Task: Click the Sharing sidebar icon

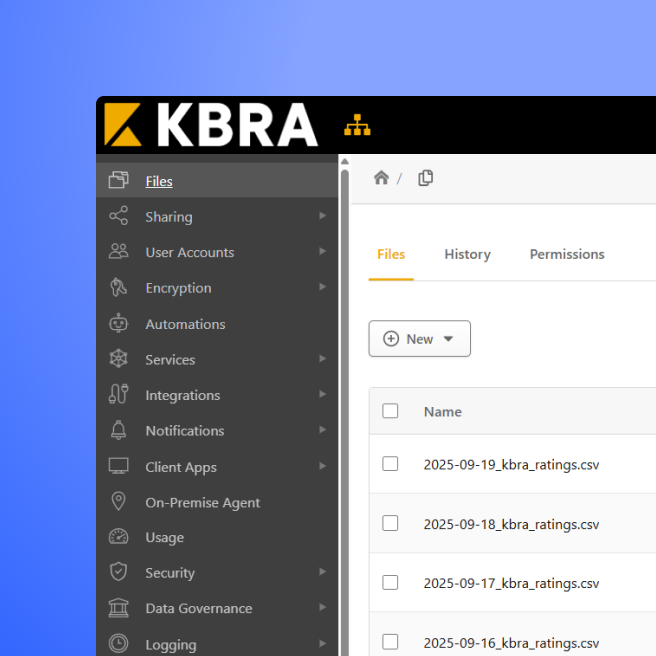Action: pos(118,215)
